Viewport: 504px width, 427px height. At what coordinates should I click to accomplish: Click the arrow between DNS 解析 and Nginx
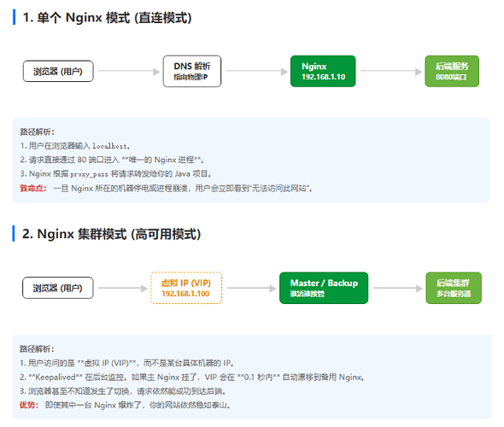click(x=256, y=72)
